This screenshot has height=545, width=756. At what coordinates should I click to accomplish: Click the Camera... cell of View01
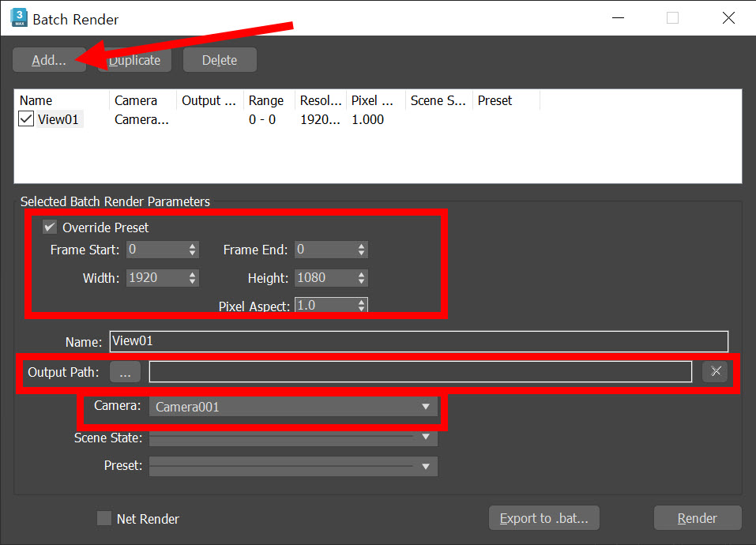(141, 119)
